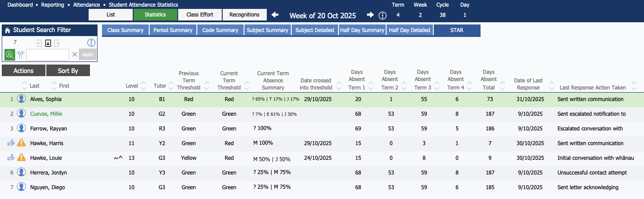Open Sophia Alves's profile avatar icon
This screenshot has width=644, height=199.
[21, 99]
